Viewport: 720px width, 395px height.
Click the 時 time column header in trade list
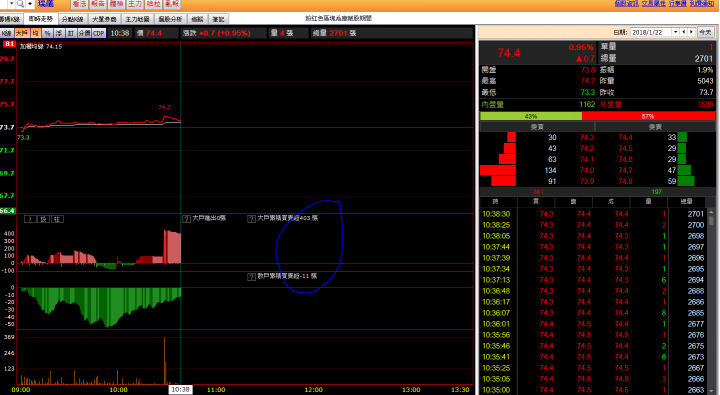pyautogui.click(x=495, y=202)
